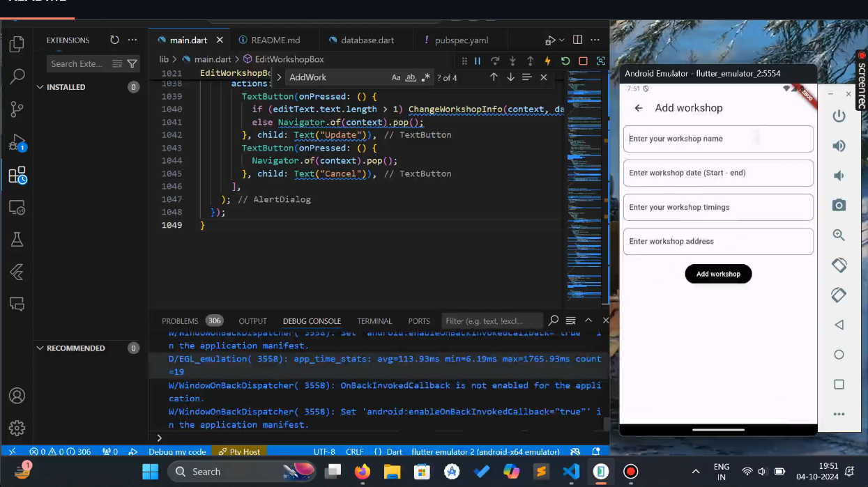Image resolution: width=868 pixels, height=487 pixels.
Task: Click the filter extensions funnel icon
Action: tap(132, 63)
